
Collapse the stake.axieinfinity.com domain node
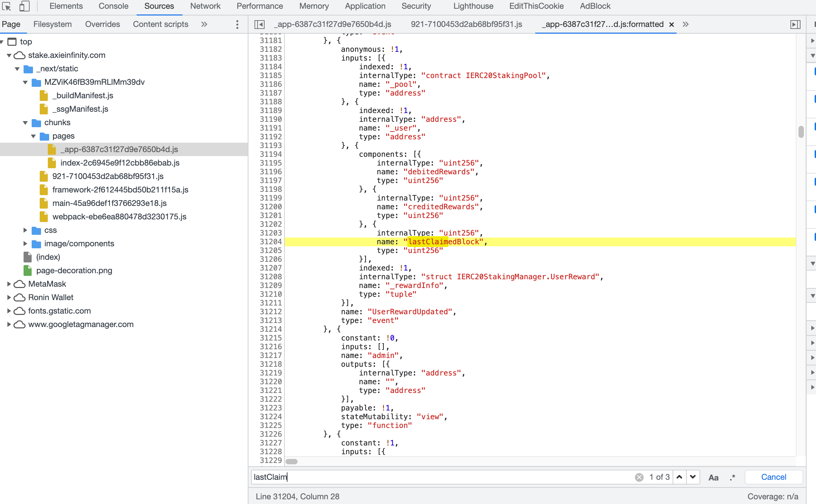point(9,55)
